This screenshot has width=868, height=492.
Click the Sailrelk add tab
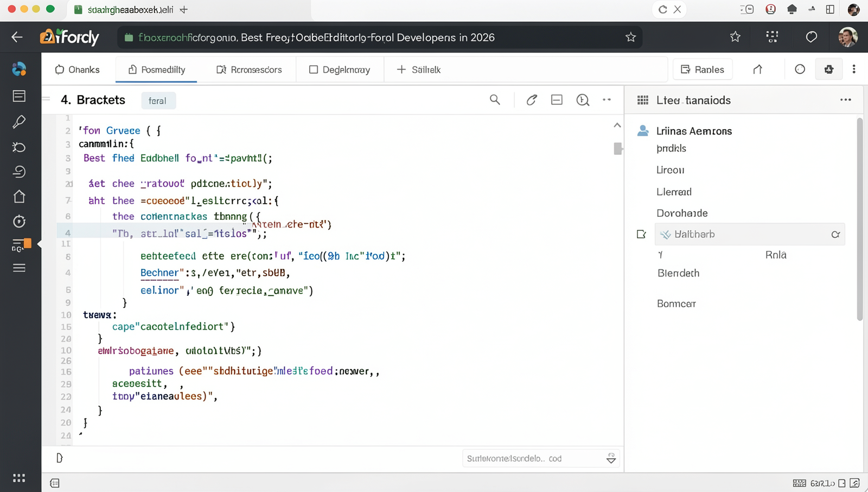[x=419, y=70]
